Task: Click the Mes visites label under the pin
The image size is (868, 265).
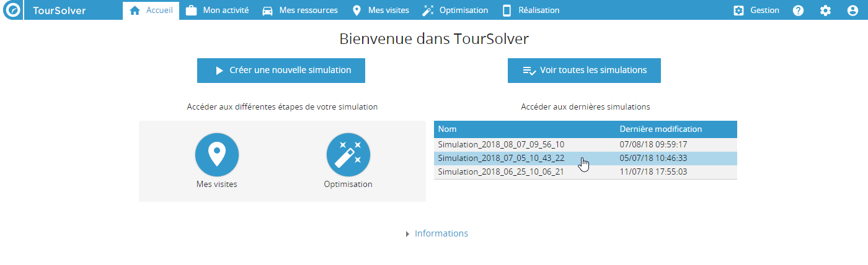Action: coord(216,184)
